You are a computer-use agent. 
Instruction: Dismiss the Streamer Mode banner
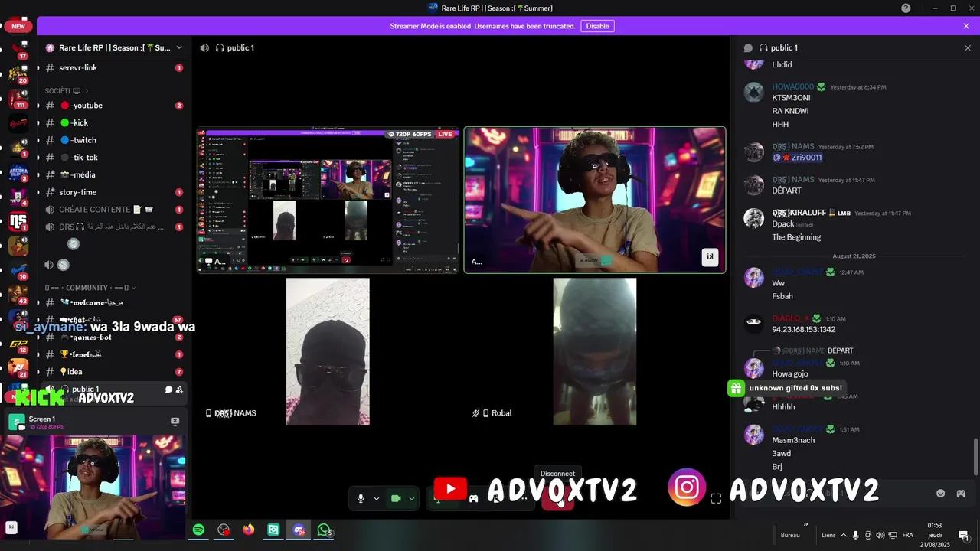(x=966, y=26)
